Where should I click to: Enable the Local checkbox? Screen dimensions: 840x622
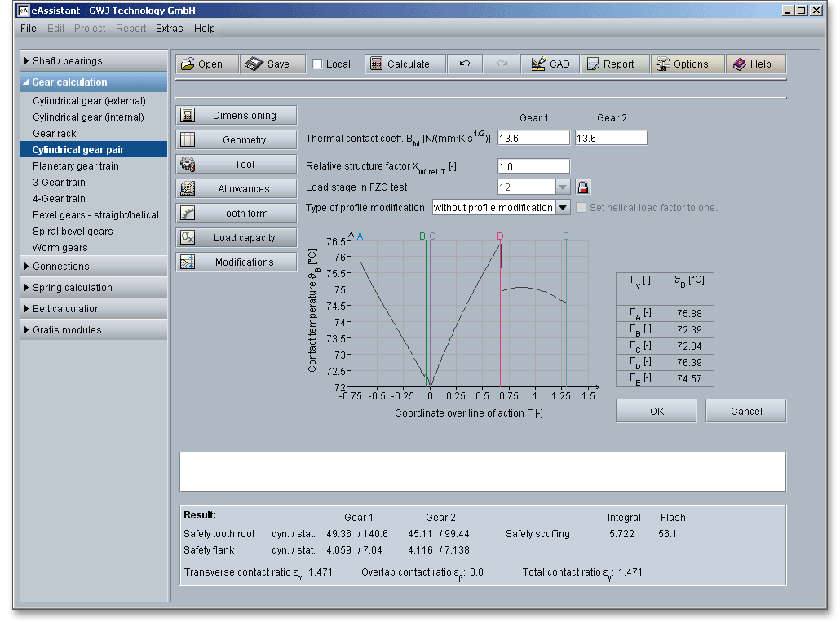tap(318, 64)
